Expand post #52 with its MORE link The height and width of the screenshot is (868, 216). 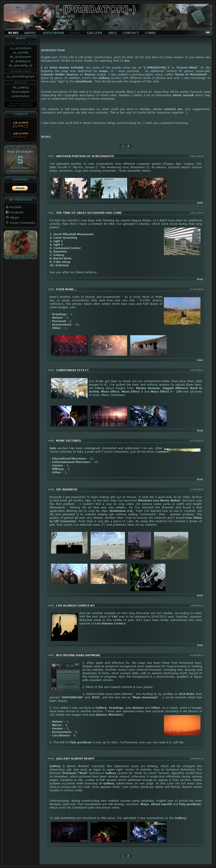tap(200, 203)
